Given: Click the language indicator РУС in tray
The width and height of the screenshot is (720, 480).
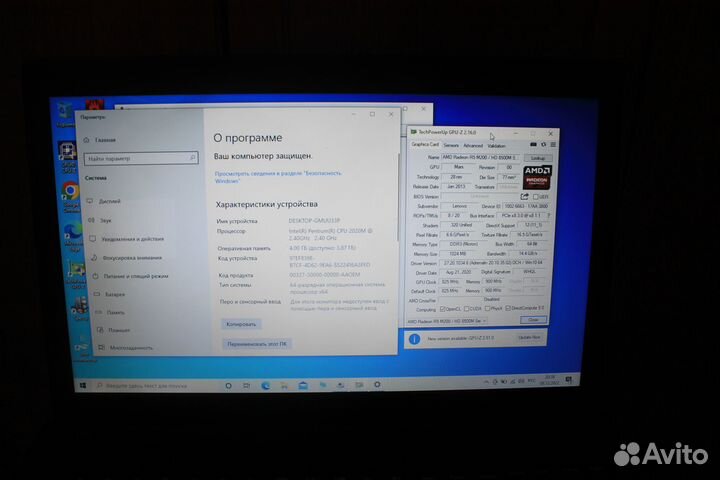Looking at the screenshot, I should tap(531, 381).
